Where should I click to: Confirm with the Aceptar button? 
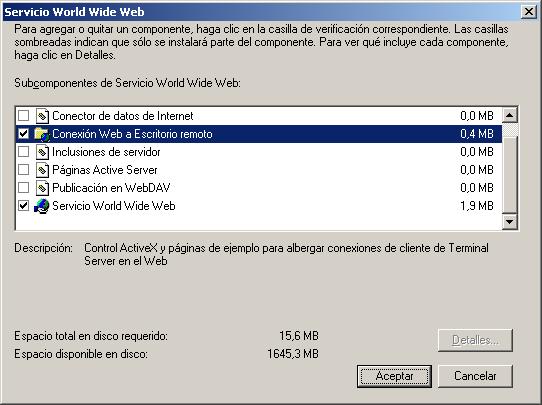click(394, 376)
